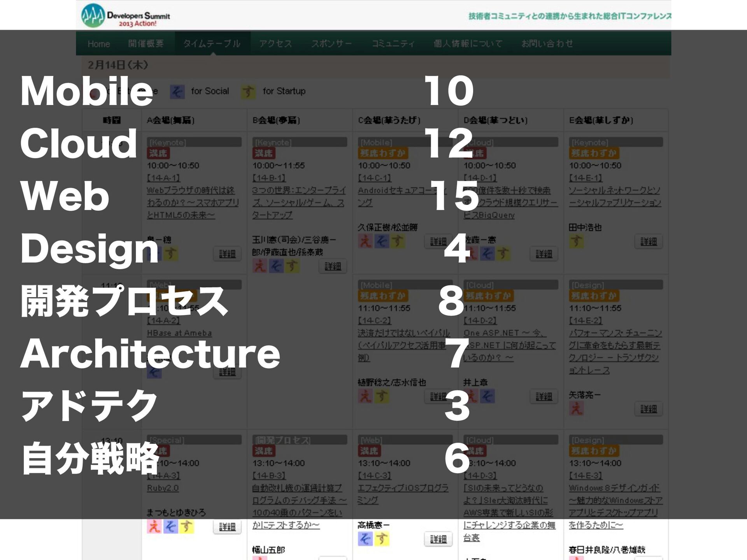Click the え tag in session 14-C-1
This screenshot has height=560, width=747.
365,241
